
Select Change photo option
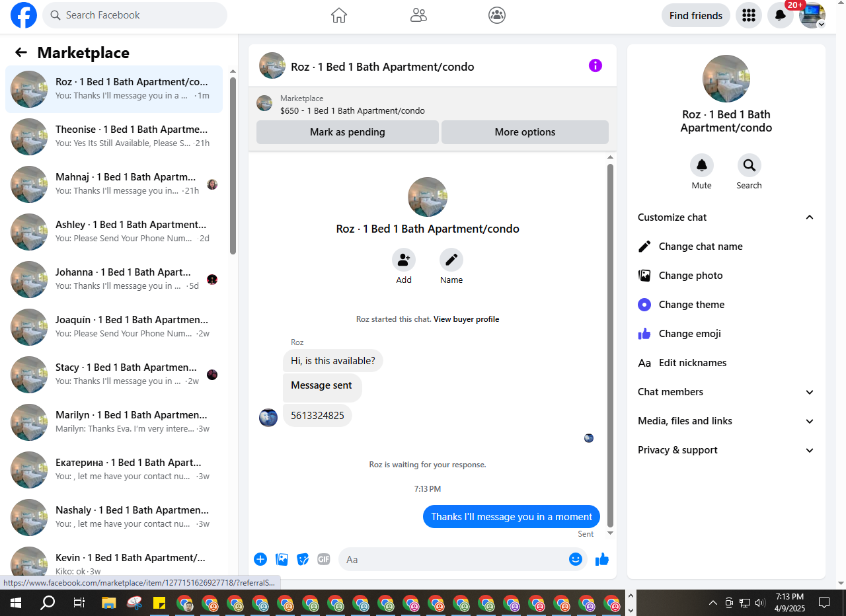[x=726, y=276]
